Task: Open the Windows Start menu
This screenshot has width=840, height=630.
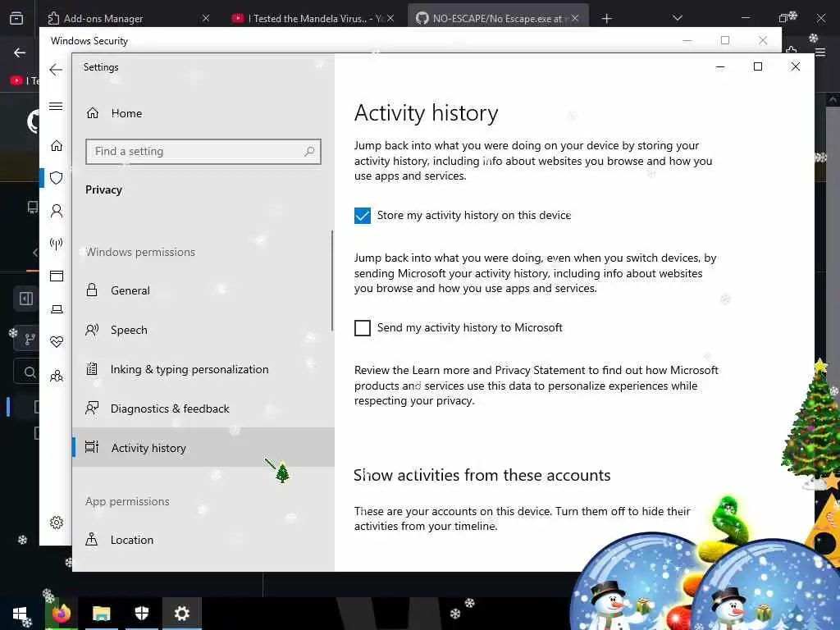Action: (20, 614)
